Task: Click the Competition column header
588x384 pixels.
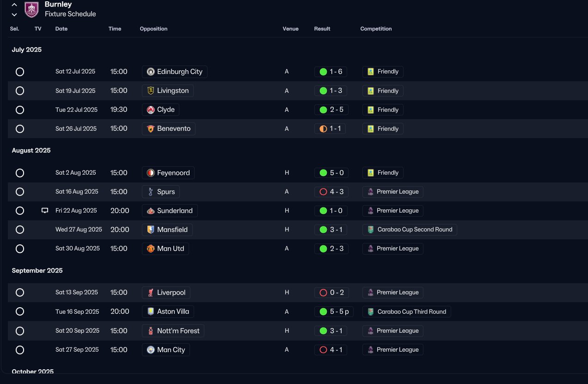Action: (376, 29)
